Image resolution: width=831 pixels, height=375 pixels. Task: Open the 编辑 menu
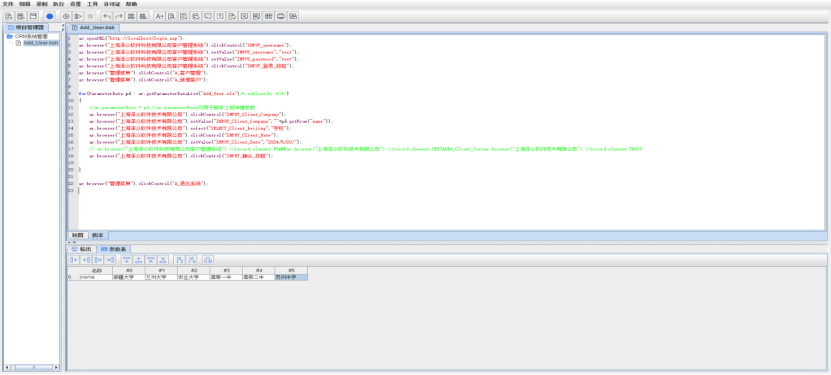click(x=24, y=4)
